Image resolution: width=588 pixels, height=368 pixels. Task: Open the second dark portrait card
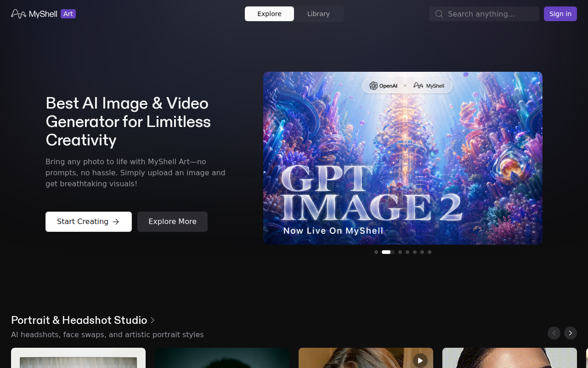(222, 358)
